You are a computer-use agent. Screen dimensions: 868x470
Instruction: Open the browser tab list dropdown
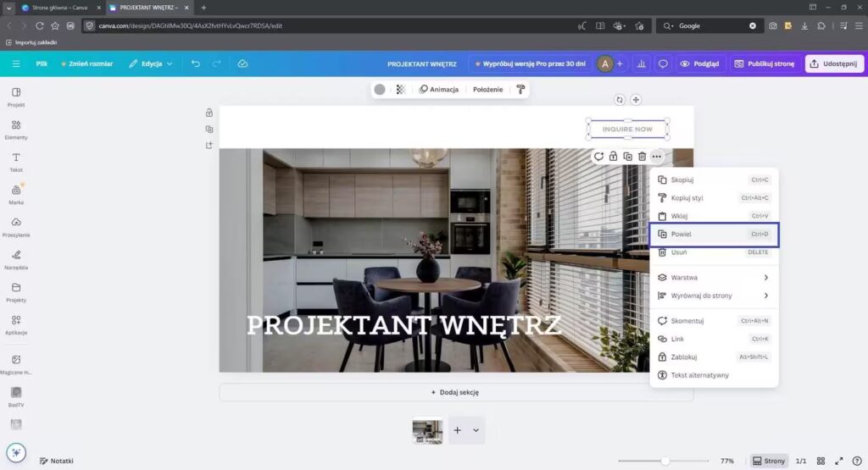pyautogui.click(x=8, y=8)
